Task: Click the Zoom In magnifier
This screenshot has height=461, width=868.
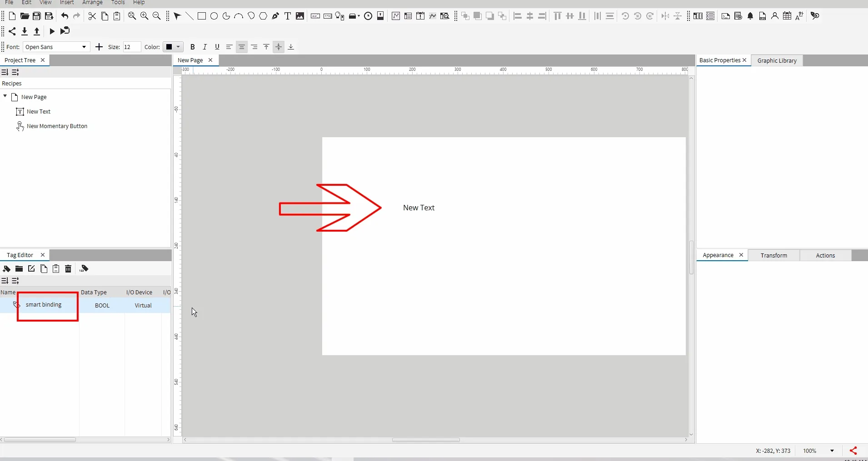Action: click(145, 16)
